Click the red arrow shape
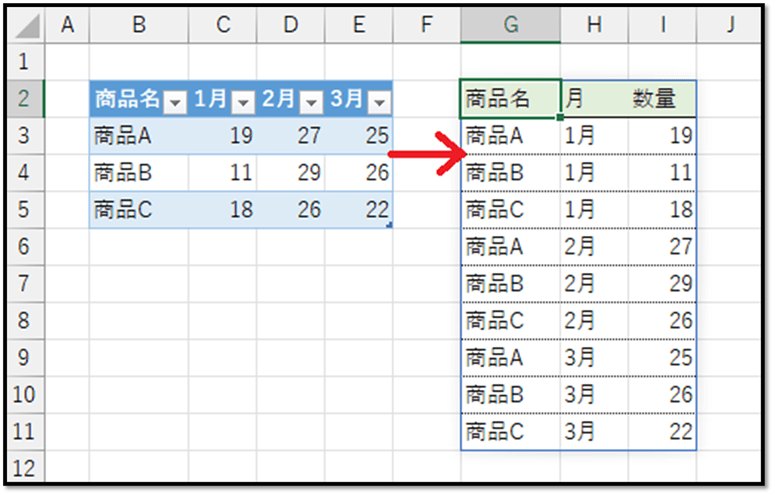This screenshot has height=494, width=773. click(x=425, y=154)
